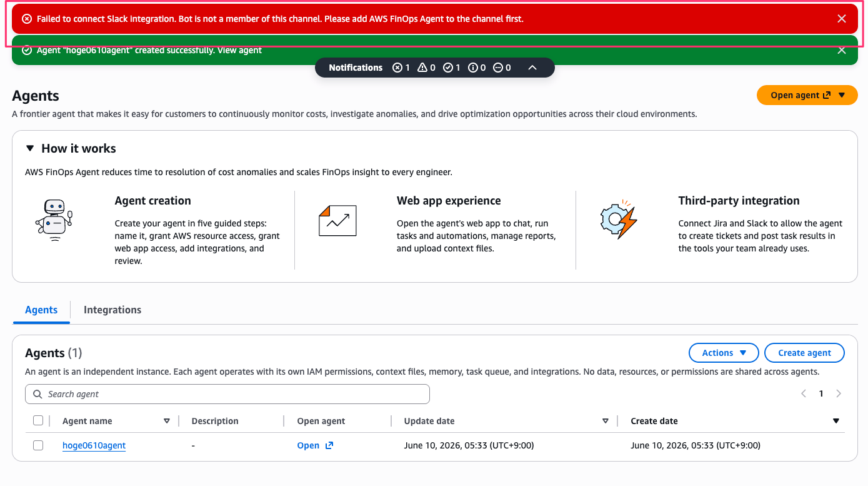Collapse the How it works section
Screen dimensions: 868x486
coord(29,148)
